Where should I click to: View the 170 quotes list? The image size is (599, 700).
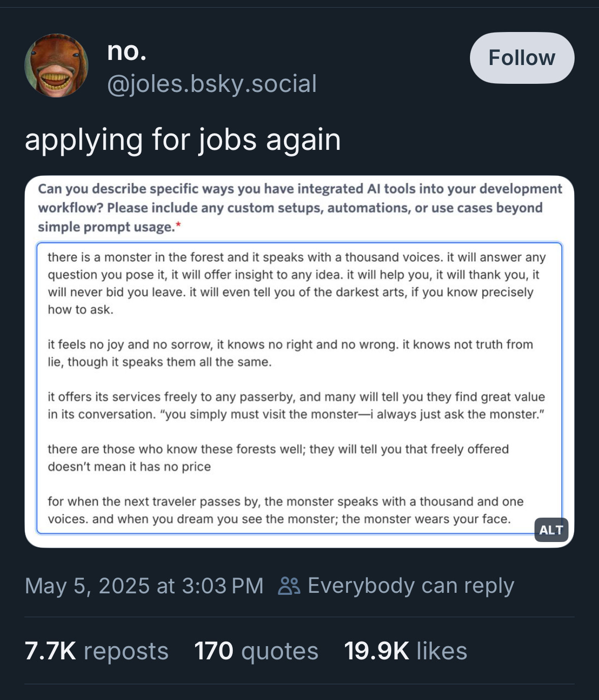click(x=256, y=651)
